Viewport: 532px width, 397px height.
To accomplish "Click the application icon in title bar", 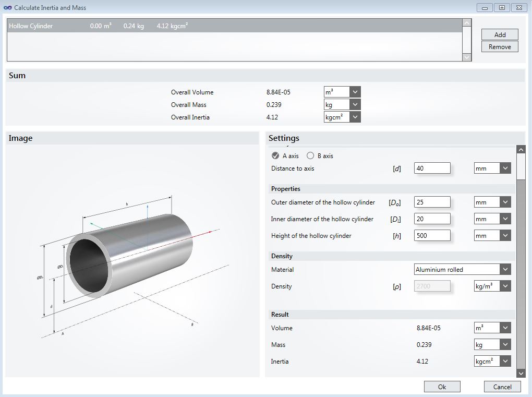I will point(7,7).
